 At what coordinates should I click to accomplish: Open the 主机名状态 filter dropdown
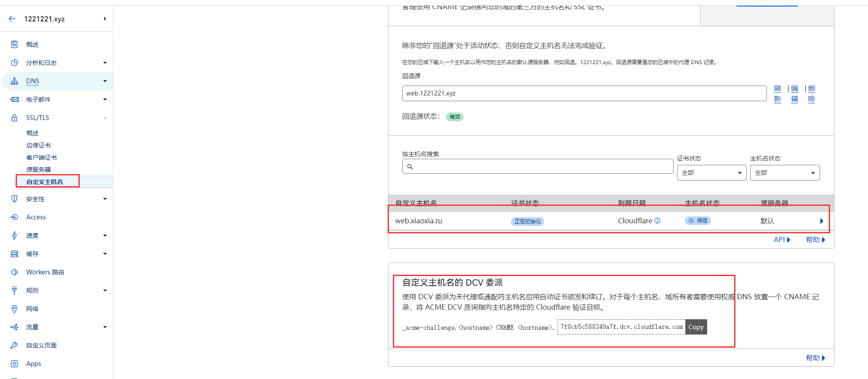[785, 173]
